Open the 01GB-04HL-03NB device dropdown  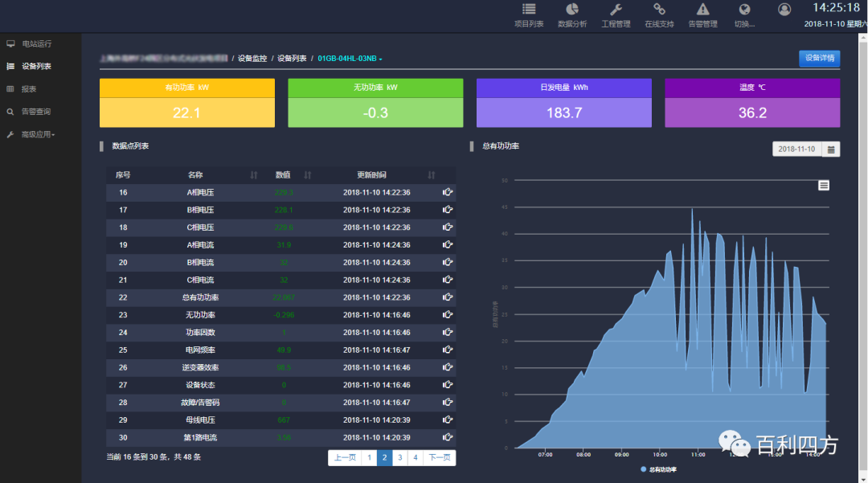[350, 58]
